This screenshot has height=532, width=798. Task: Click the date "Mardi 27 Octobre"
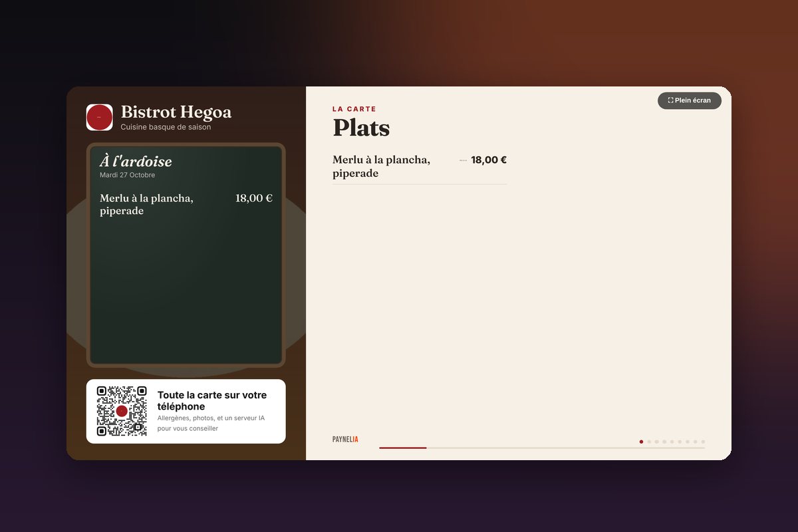click(127, 176)
